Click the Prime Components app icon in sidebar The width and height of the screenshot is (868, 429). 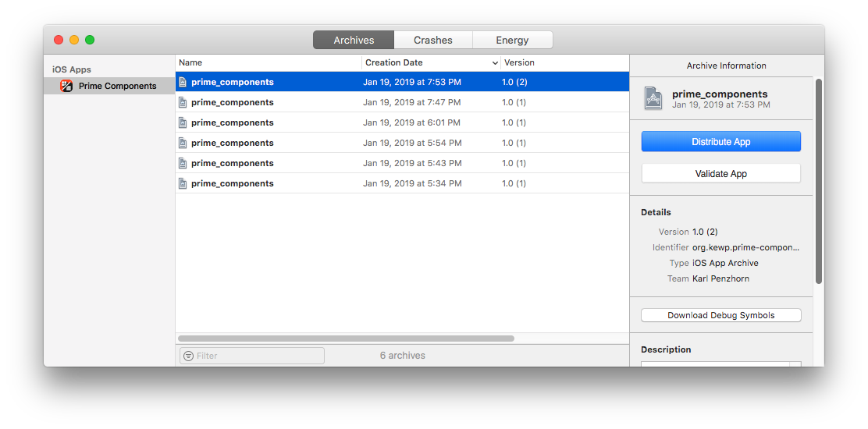click(x=66, y=86)
